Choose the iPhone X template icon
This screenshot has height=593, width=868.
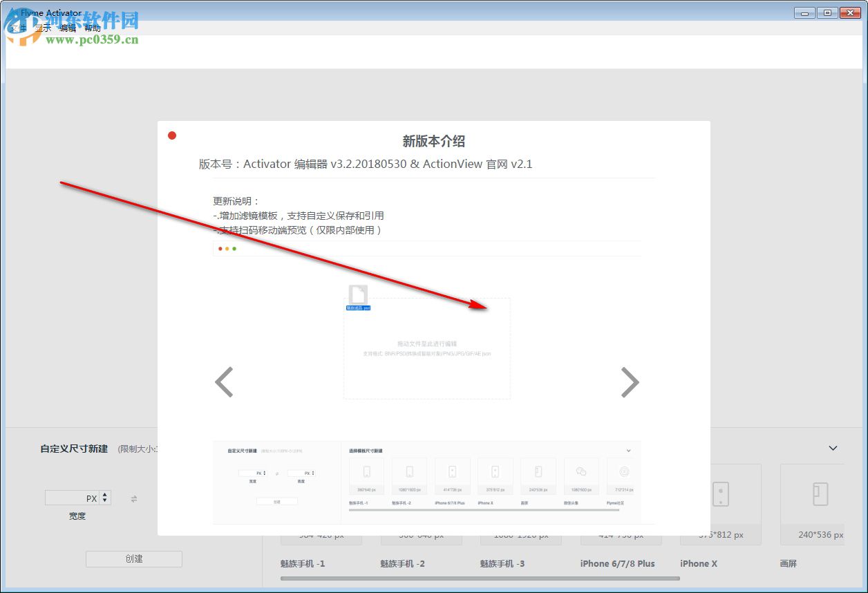click(x=721, y=494)
